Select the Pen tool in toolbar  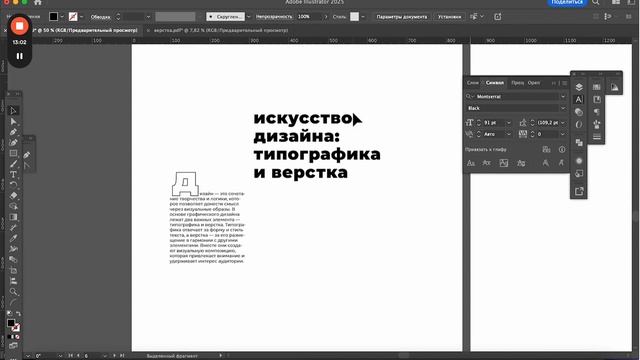pos(13,132)
